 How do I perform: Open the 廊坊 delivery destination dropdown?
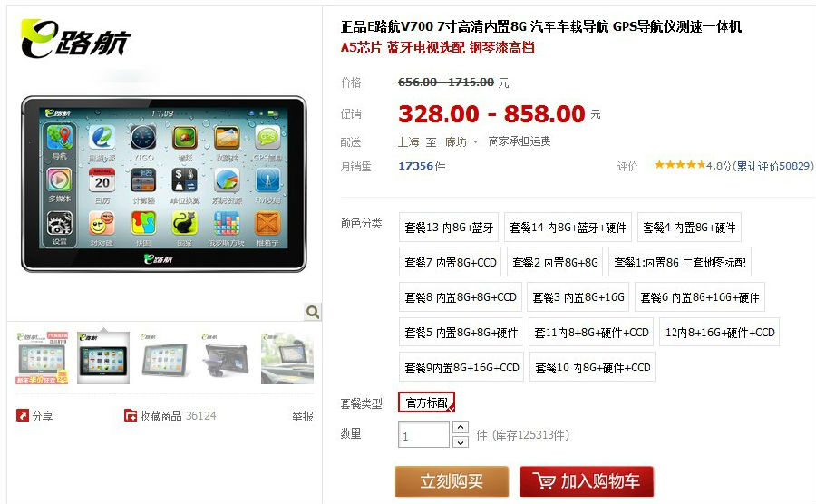click(x=461, y=141)
